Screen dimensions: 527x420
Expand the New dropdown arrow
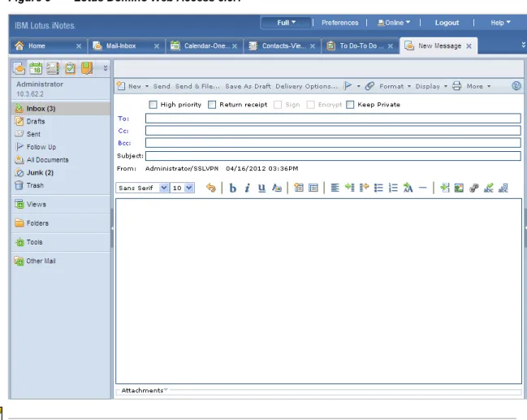point(147,86)
